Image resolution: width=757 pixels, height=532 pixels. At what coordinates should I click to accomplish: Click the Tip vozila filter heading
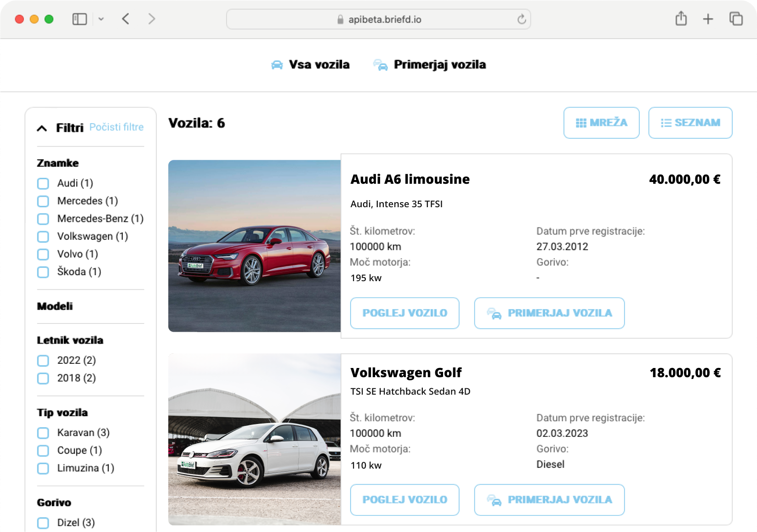point(62,413)
